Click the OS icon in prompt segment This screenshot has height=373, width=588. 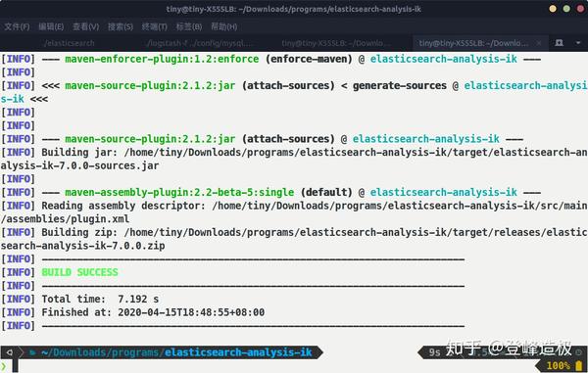click(x=10, y=352)
